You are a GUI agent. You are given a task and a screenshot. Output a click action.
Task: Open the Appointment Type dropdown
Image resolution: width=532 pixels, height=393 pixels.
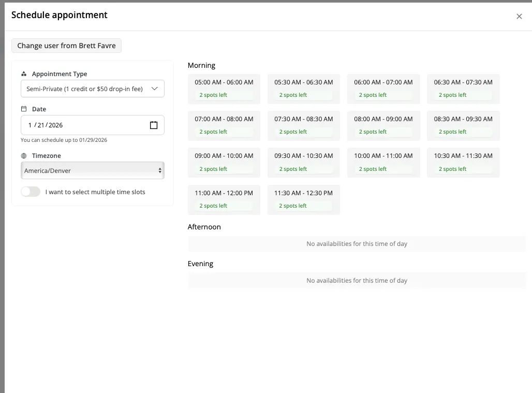pyautogui.click(x=92, y=89)
